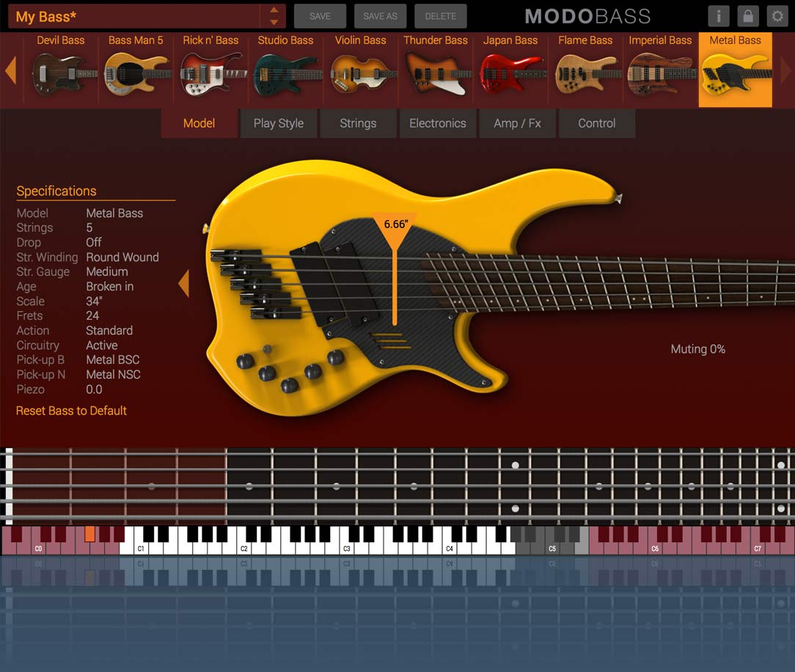Click Reset Bass to Default
Image resolution: width=795 pixels, height=672 pixels.
tap(71, 411)
